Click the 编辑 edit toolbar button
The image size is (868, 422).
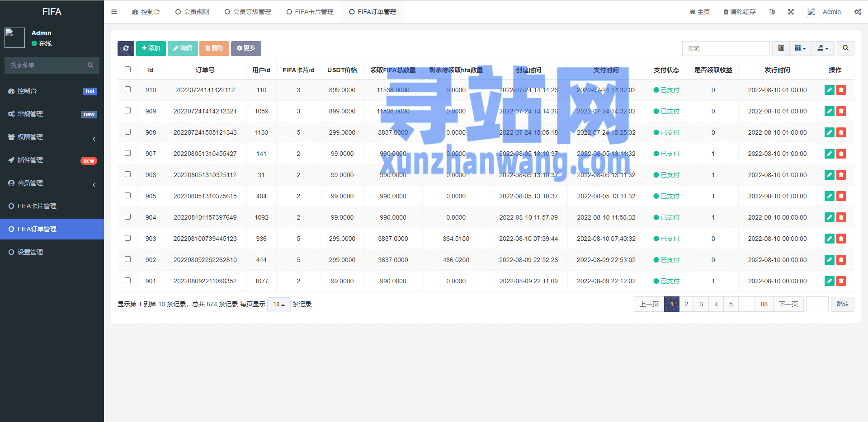183,48
